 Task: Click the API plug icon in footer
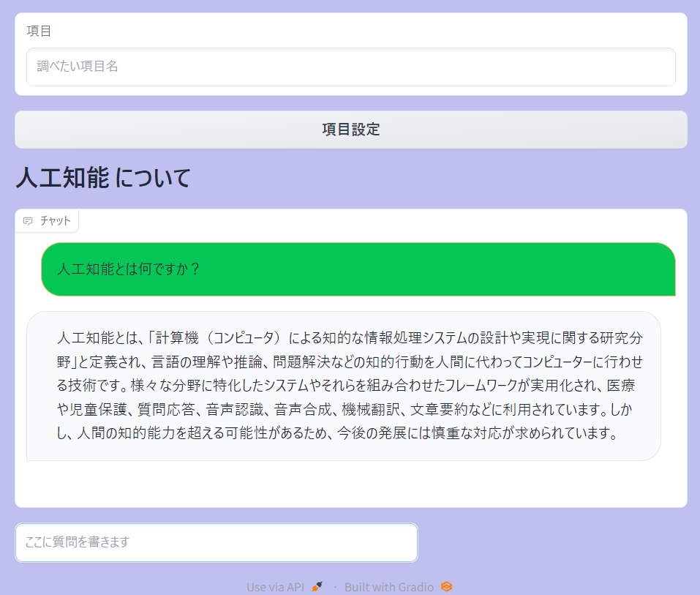(317, 587)
